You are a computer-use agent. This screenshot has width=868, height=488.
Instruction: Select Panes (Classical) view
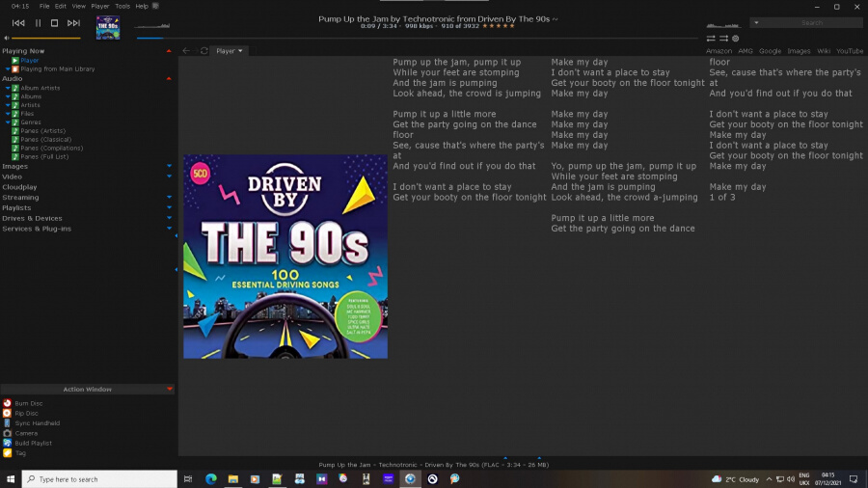coord(45,140)
